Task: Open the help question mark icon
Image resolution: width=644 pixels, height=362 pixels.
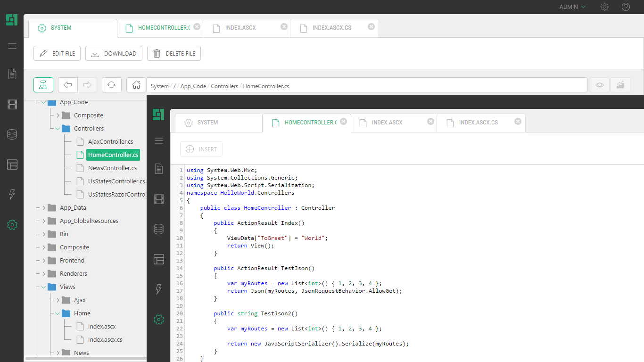Action: 626,7
